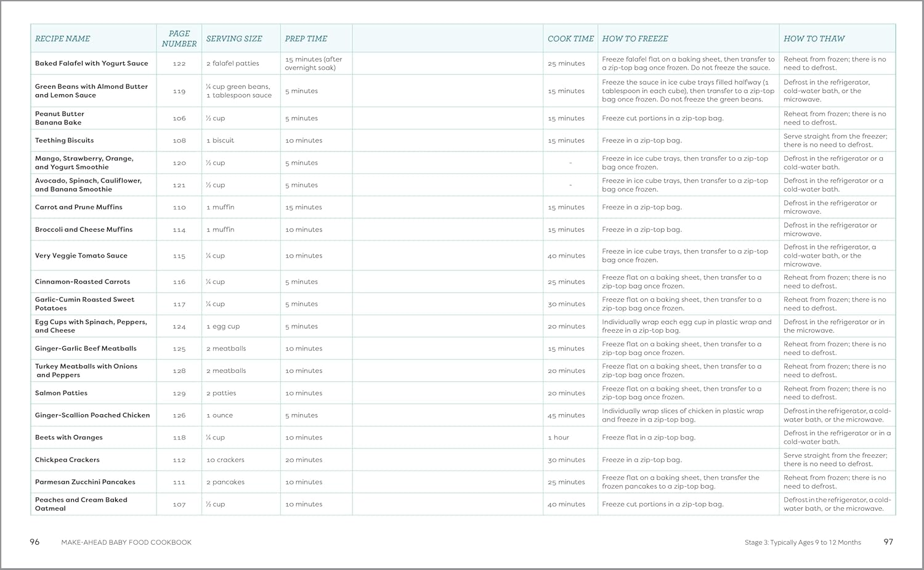The image size is (924, 570).
Task: Select the HOW TO FREEZE column header
Action: (x=634, y=38)
